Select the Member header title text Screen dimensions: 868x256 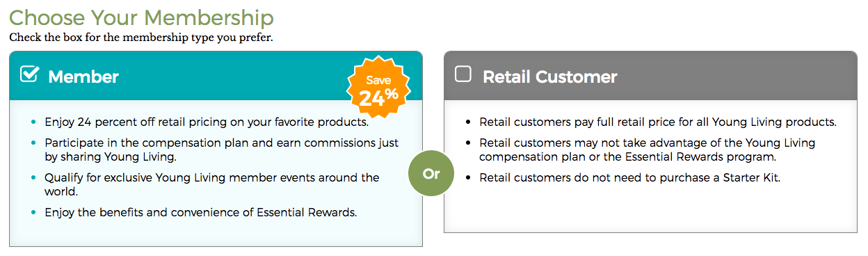pos(83,77)
